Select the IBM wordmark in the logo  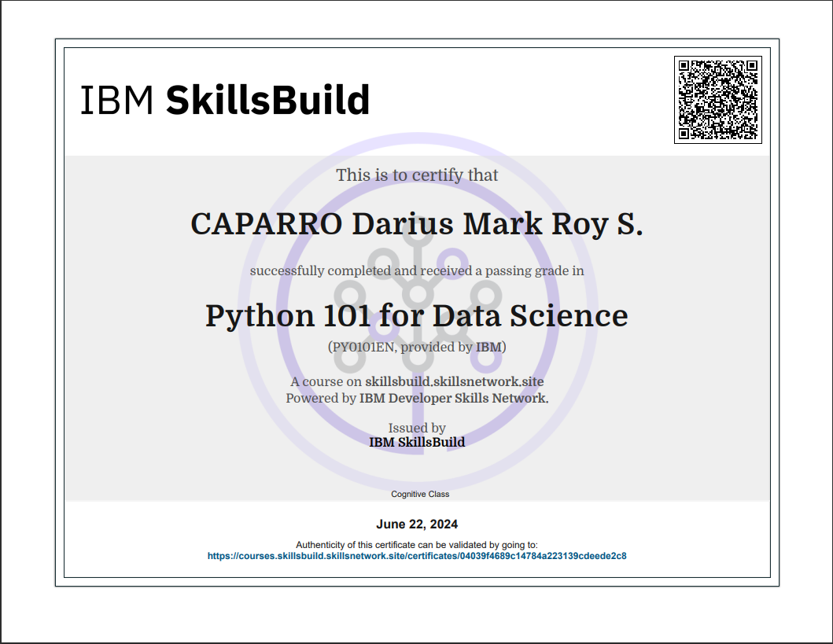(x=118, y=99)
